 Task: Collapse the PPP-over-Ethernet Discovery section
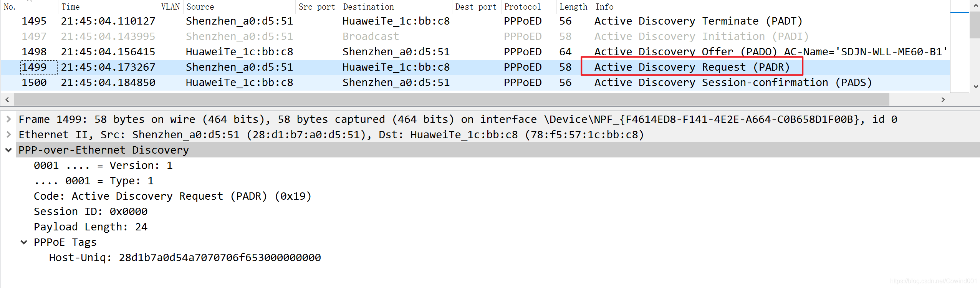click(8, 150)
